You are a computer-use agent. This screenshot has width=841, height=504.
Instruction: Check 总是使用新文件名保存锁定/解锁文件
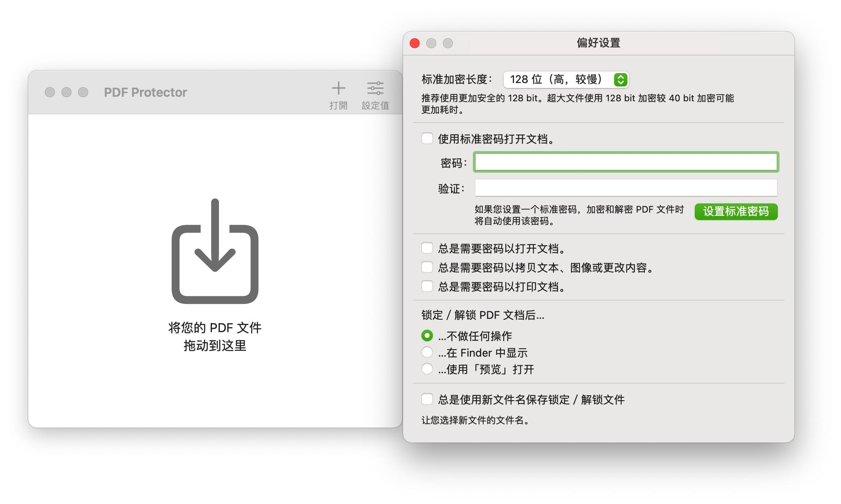click(427, 399)
